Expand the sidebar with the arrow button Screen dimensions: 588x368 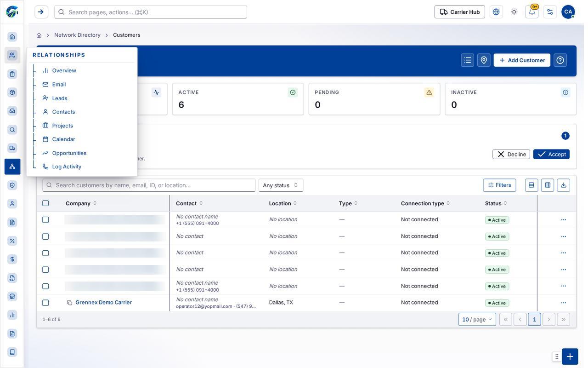(x=41, y=12)
